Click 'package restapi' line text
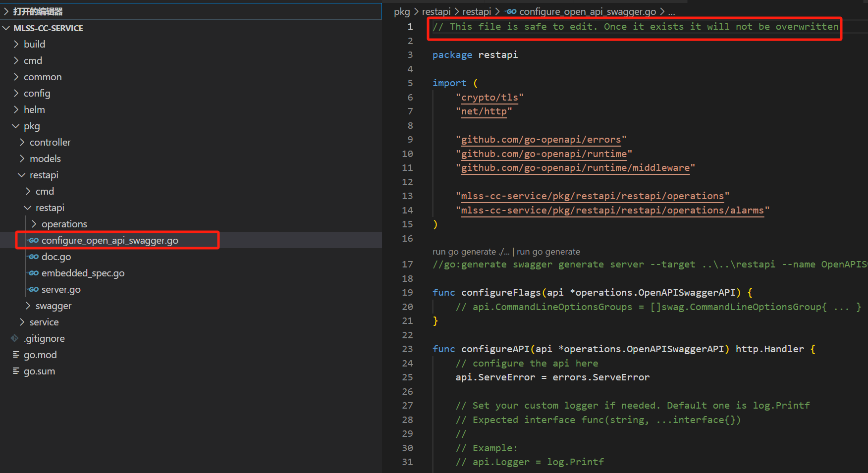The image size is (868, 473). pos(475,55)
